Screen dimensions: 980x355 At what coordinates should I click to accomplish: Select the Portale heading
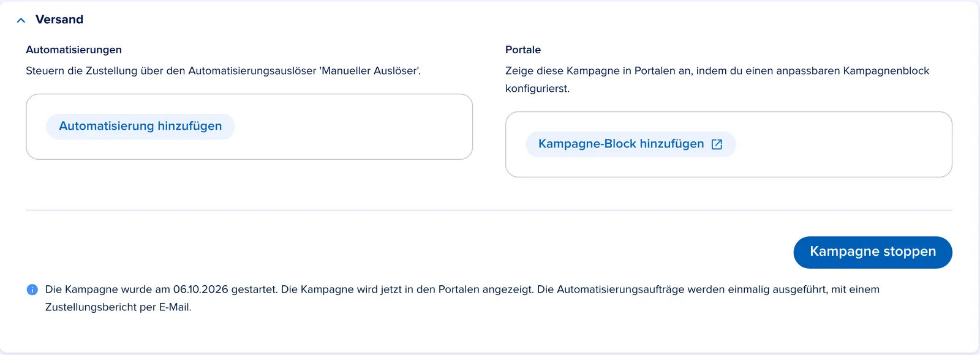(x=523, y=50)
